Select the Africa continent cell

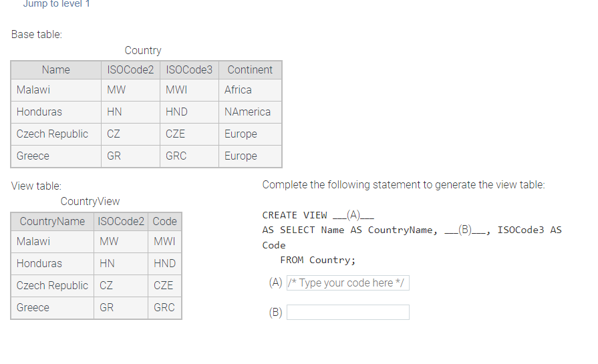click(250, 90)
